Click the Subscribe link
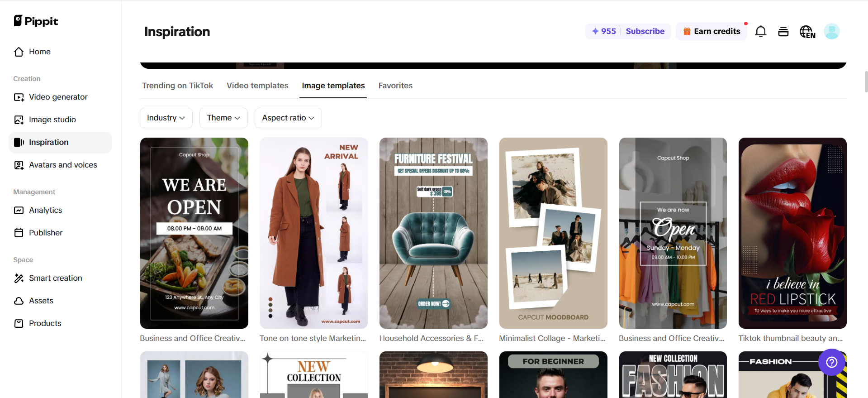 [x=645, y=31]
